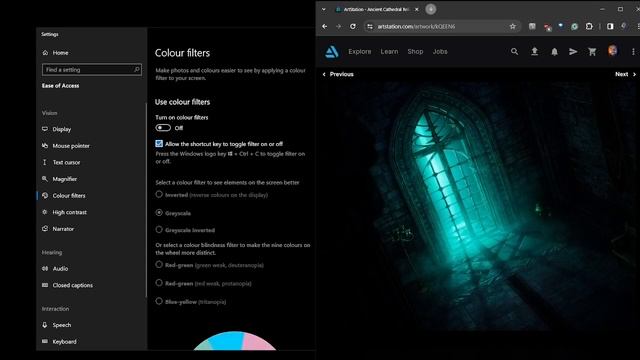
Task: Click the browser forward arrow
Action: (338, 26)
